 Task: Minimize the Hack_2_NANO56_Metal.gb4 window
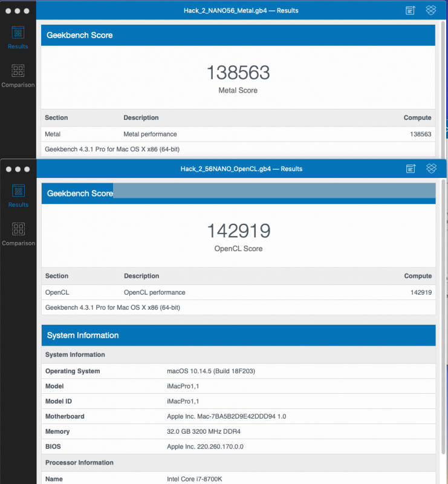(x=18, y=11)
